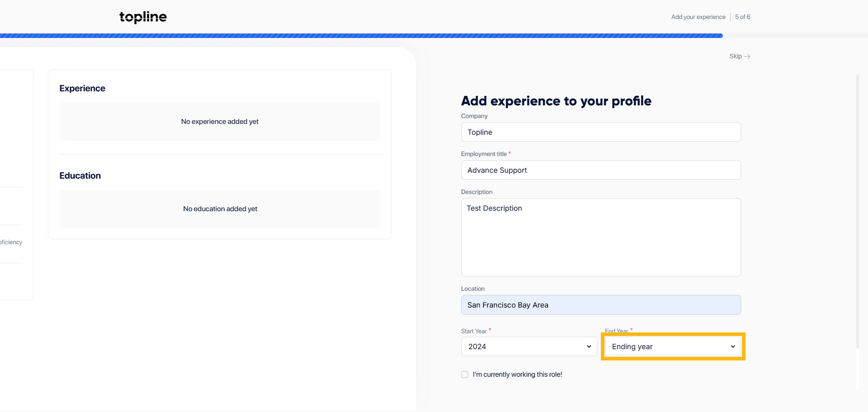Click the "I'm currently working this role!" label
The width and height of the screenshot is (868, 412).
517,374
